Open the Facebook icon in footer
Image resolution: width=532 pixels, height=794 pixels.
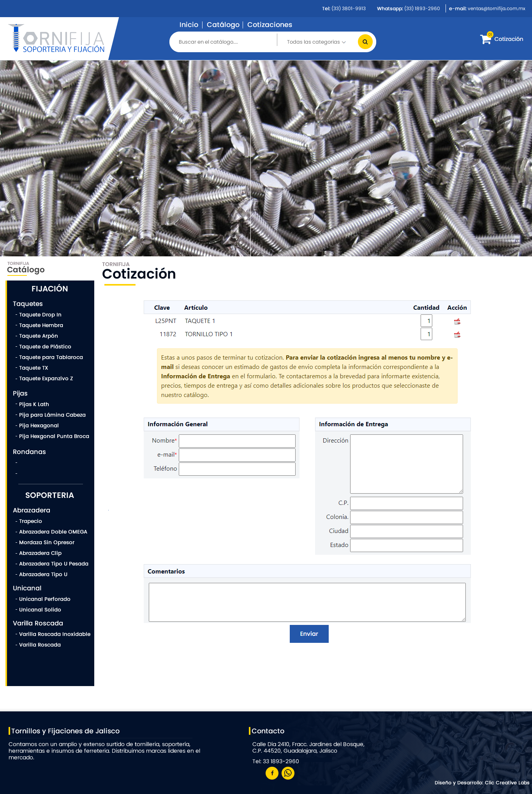[272, 773]
